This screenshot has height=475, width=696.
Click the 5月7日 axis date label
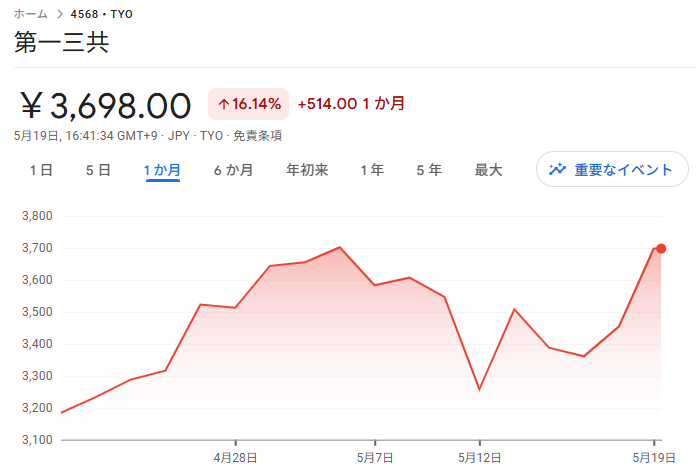(x=375, y=458)
